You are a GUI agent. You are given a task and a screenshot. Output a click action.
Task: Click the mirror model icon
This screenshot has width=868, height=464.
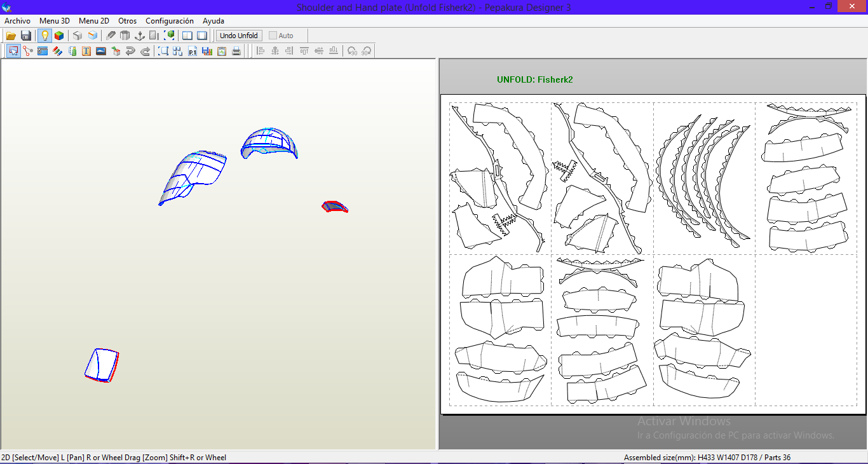tap(154, 36)
